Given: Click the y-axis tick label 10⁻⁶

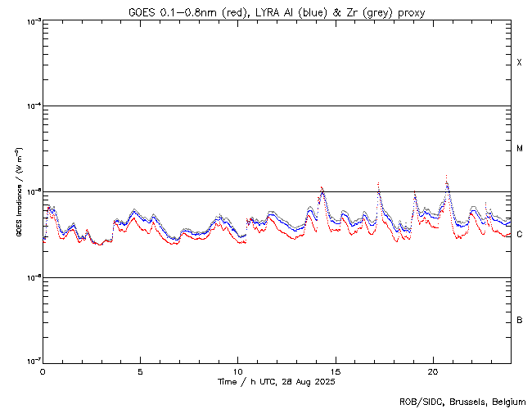Looking at the screenshot, I should [x=30, y=277].
